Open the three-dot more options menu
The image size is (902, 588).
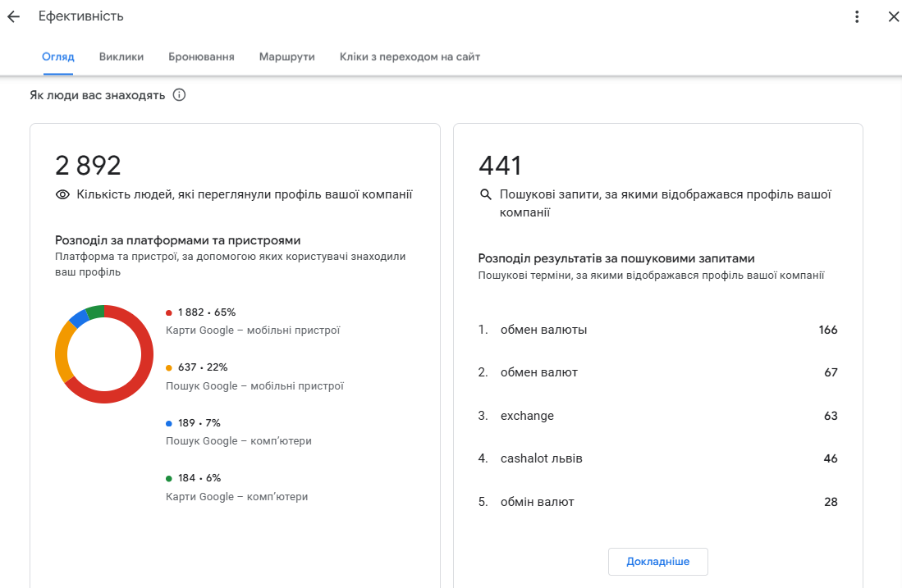(x=857, y=16)
